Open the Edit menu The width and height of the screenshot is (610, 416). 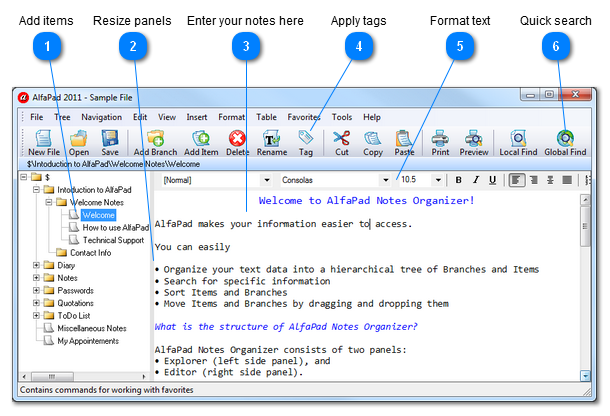tap(140, 117)
